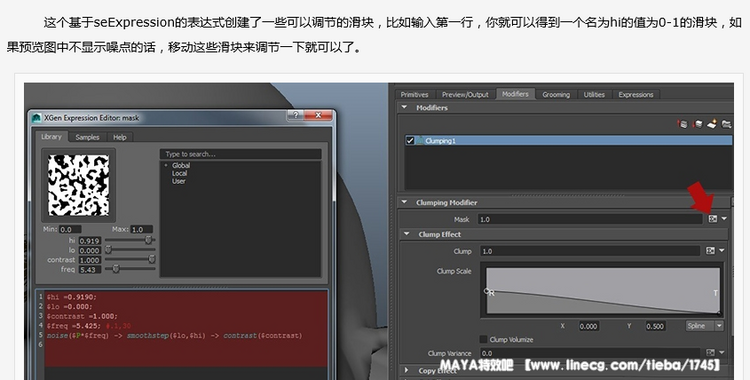
Task: Open the Clump dropdown arrow
Action: coord(722,251)
